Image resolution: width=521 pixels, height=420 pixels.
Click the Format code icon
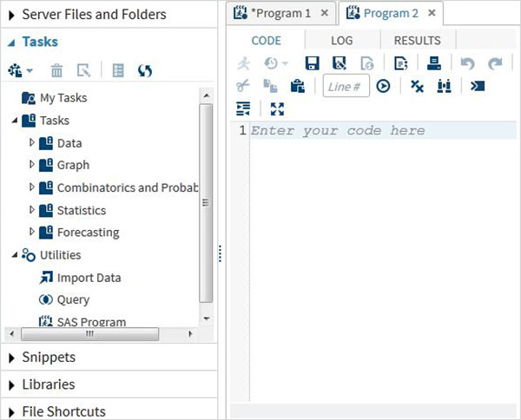pos(243,108)
